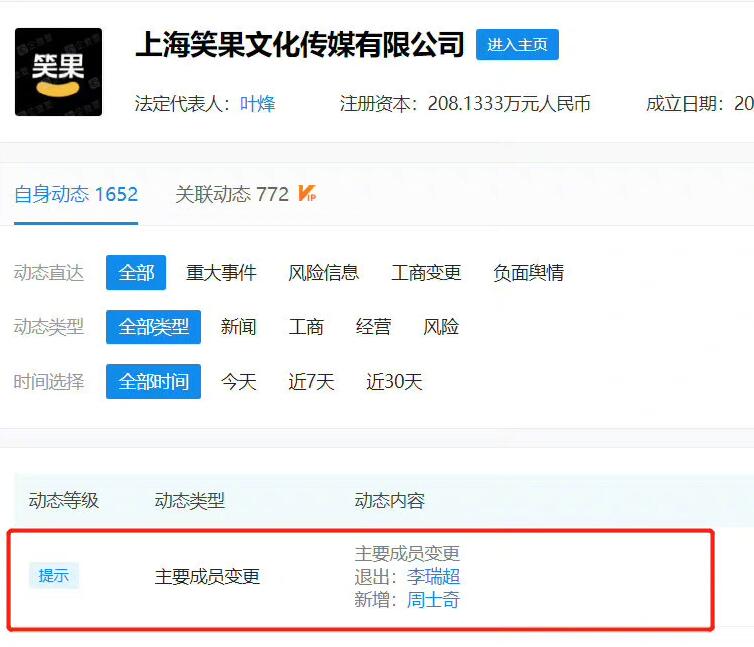
Task: Click registered capital 208.1333万元人民币
Action: click(x=509, y=103)
